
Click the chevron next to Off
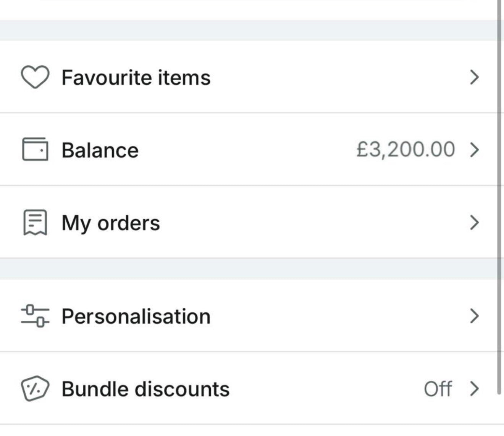coord(474,389)
